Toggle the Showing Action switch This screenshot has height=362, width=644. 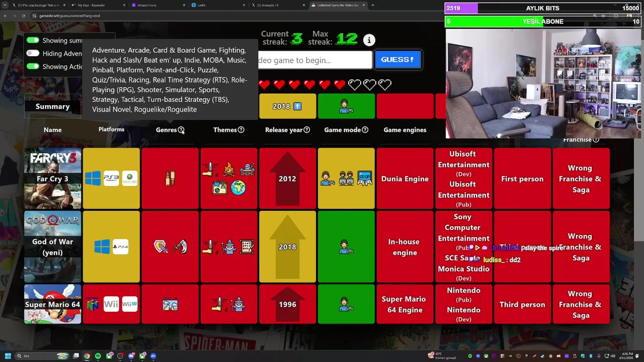pyautogui.click(x=33, y=66)
